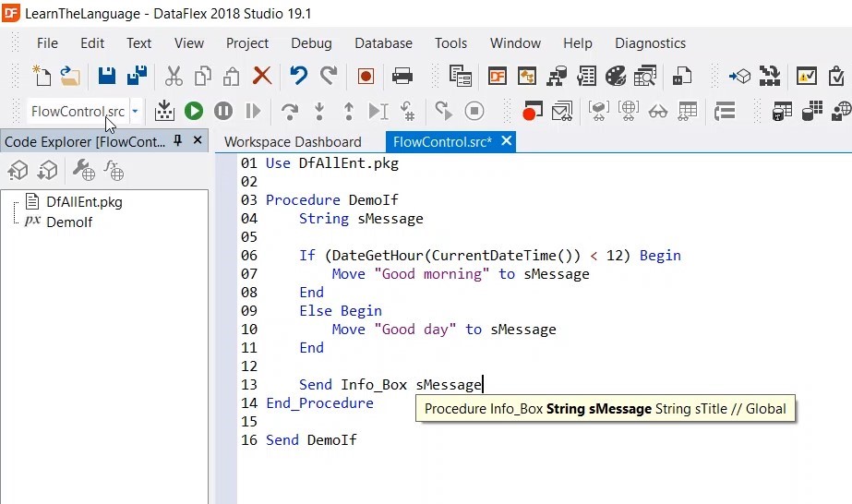Screen dimensions: 852x504
Task: Click the Pause debugging button
Action: pyautogui.click(x=223, y=111)
